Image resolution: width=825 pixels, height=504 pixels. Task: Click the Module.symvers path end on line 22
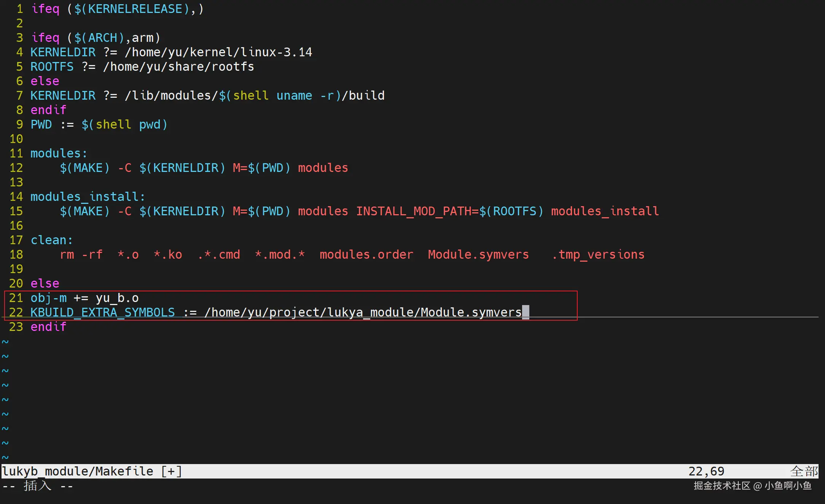click(x=471, y=312)
